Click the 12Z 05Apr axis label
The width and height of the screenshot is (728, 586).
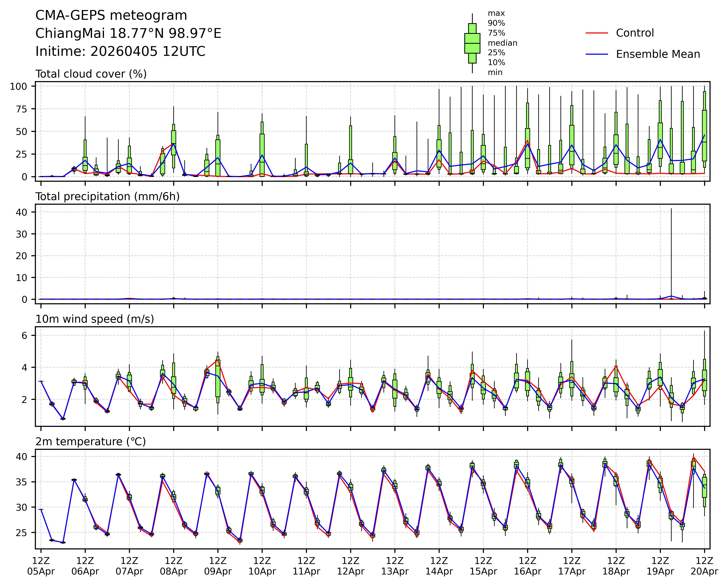tap(41, 566)
